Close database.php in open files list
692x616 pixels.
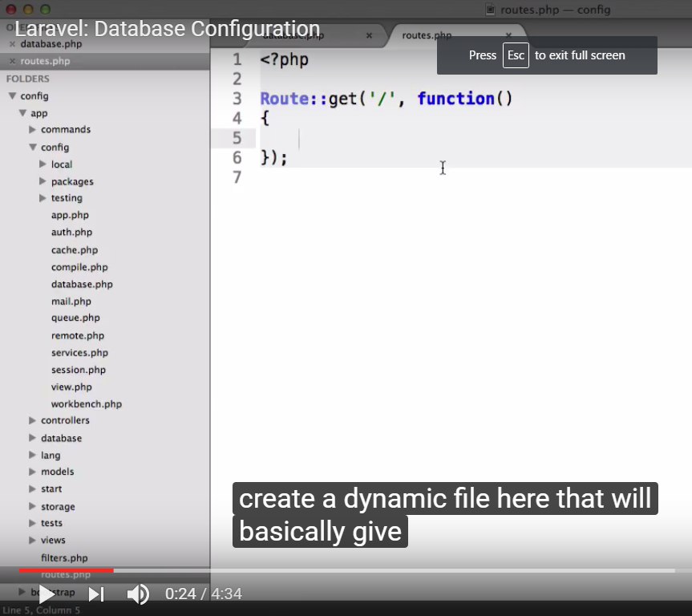coord(12,44)
